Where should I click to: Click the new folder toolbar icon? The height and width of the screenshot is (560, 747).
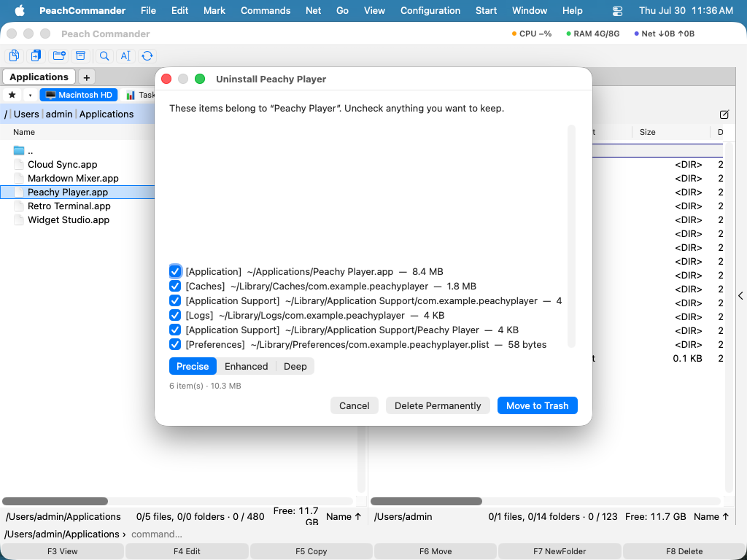(x=59, y=55)
